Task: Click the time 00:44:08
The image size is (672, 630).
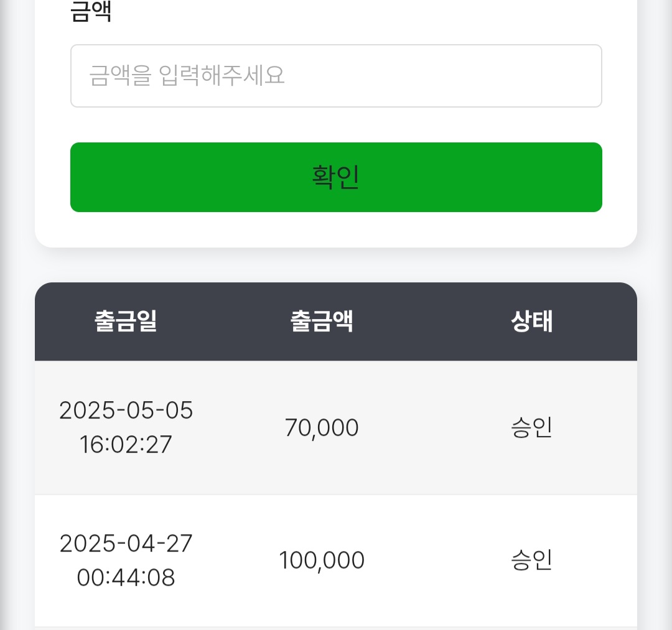Action: pyautogui.click(x=126, y=578)
